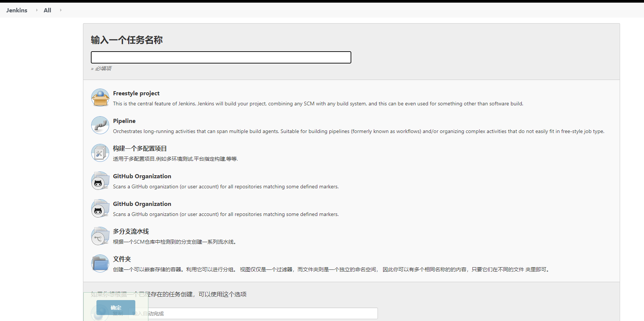This screenshot has height=321, width=644.
Task: Select the Pipeline title text
Action: (x=124, y=121)
